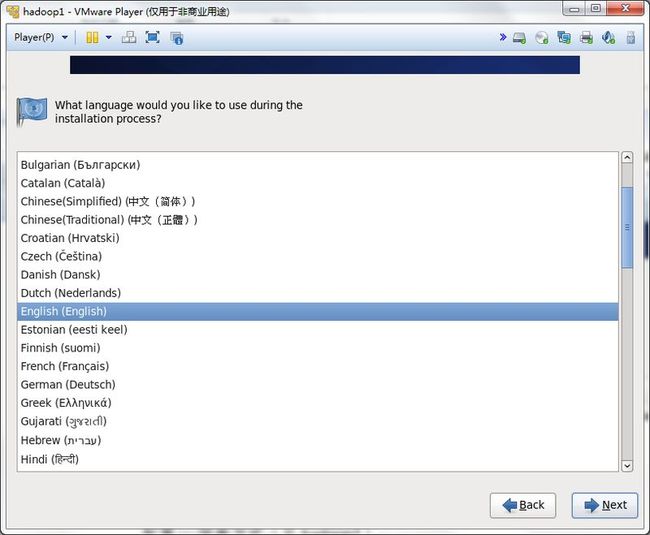Click the language list scrollbar thumb
This screenshot has height=535, width=650.
[x=627, y=228]
